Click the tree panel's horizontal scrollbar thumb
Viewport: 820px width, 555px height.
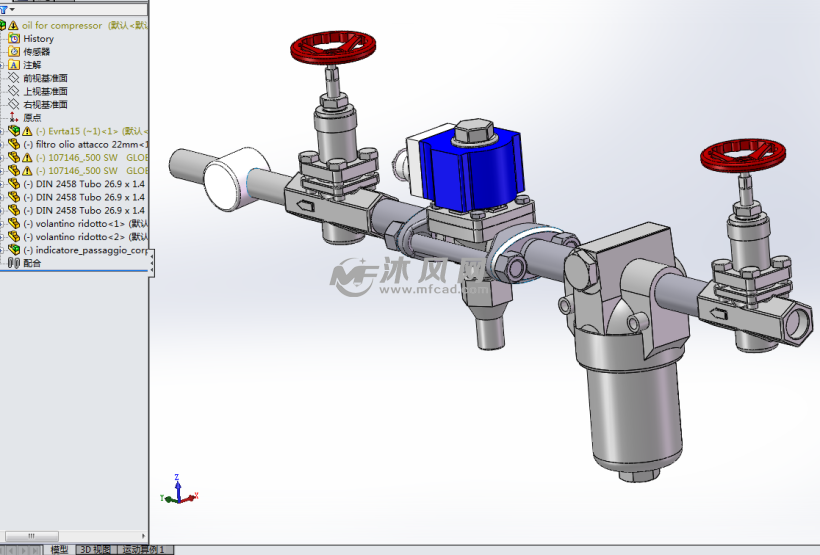tap(30, 536)
